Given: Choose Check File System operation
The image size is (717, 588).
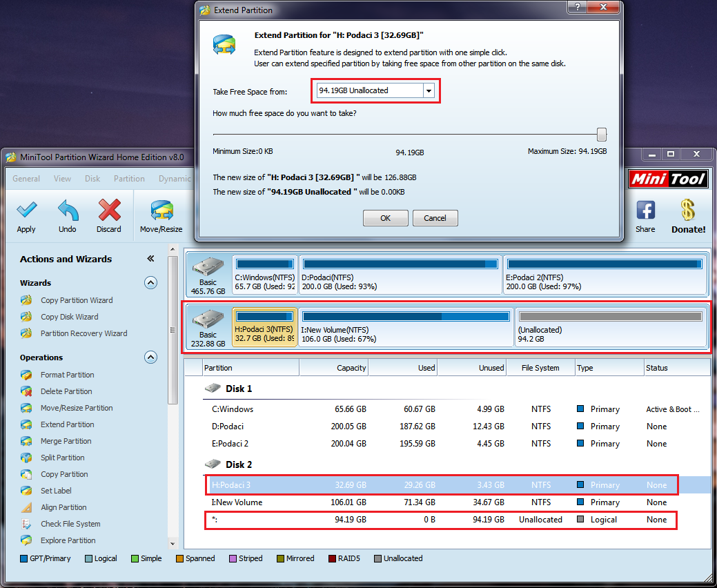Looking at the screenshot, I should [x=70, y=524].
